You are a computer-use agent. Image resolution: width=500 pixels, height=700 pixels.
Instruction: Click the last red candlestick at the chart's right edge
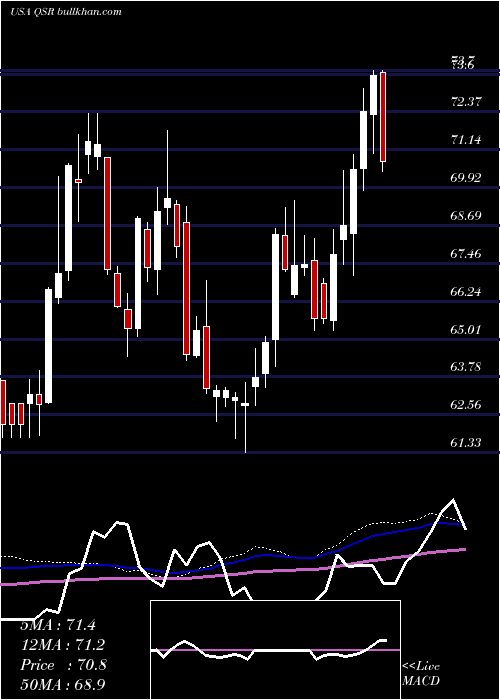click(x=383, y=117)
